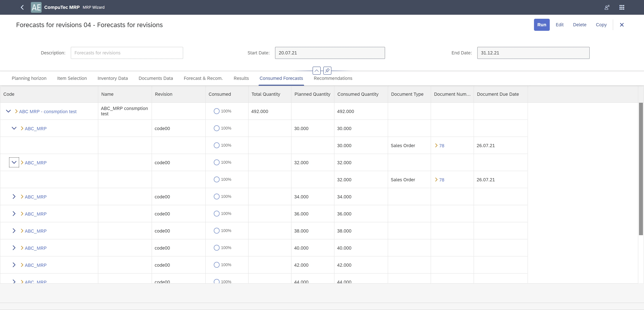Collapse header with the up-arrow icon

pos(316,71)
